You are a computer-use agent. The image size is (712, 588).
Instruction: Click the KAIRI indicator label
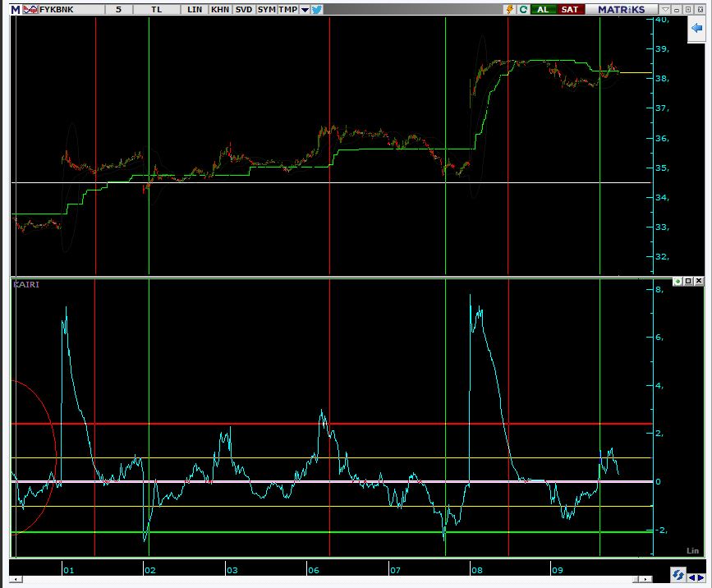(26, 284)
